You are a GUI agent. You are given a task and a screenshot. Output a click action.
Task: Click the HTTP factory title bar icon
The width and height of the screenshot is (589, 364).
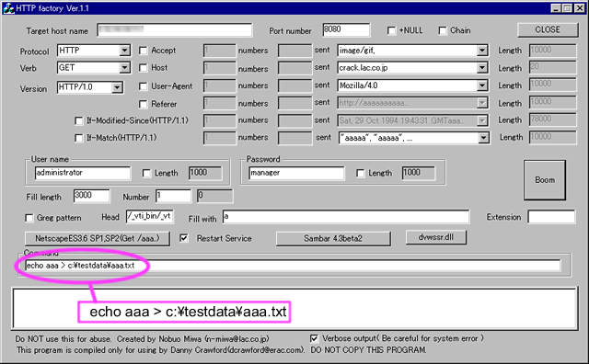click(8, 8)
